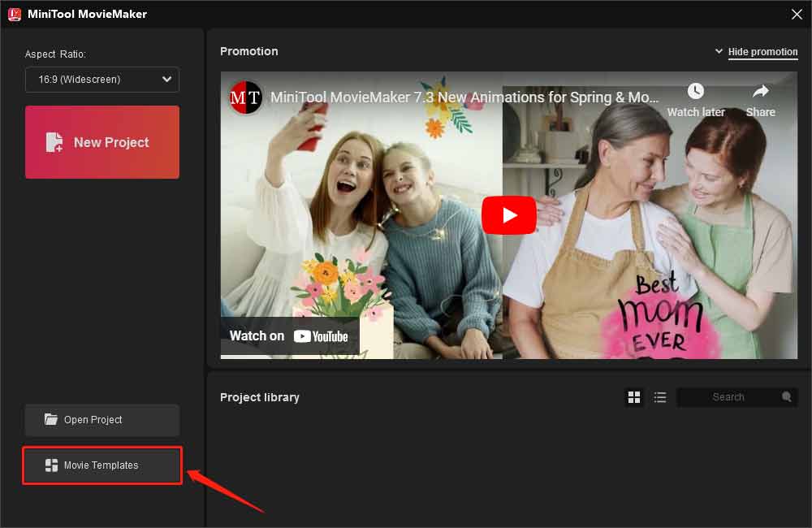Focus the project library Search field
The height and width of the screenshot is (528, 812).
tap(737, 397)
